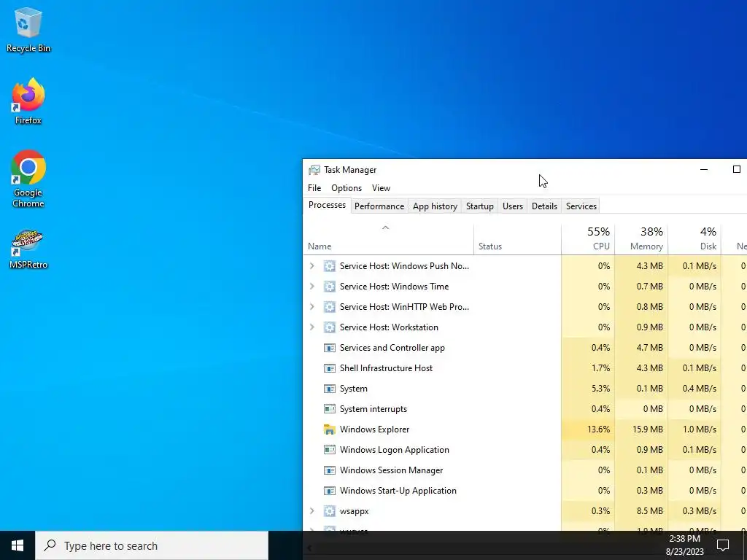
Task: Sort by the 55% CPU column header
Action: (x=588, y=239)
